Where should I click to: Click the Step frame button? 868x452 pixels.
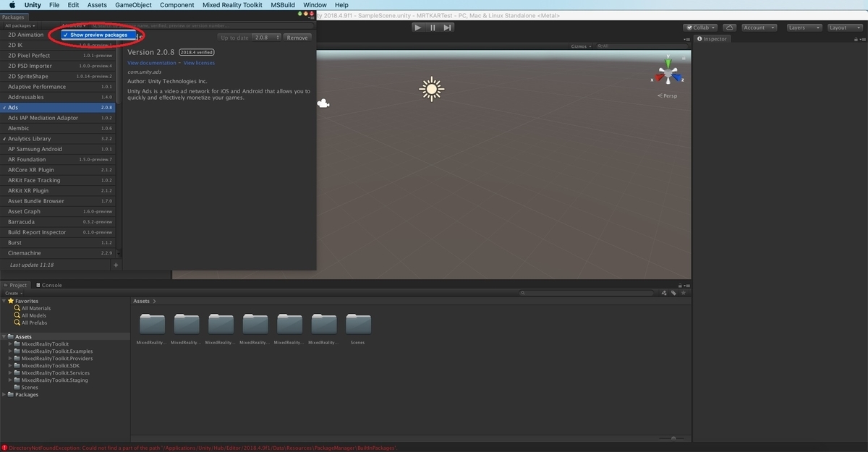[x=448, y=27]
